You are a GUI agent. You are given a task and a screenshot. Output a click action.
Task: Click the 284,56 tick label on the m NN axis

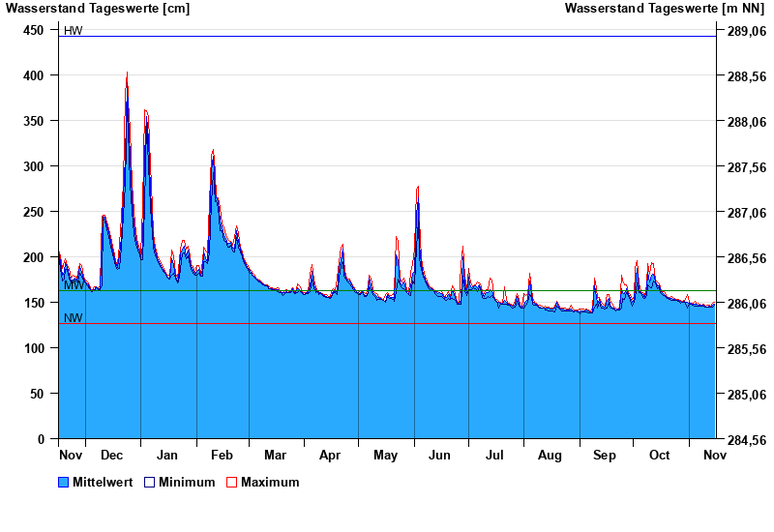746,439
